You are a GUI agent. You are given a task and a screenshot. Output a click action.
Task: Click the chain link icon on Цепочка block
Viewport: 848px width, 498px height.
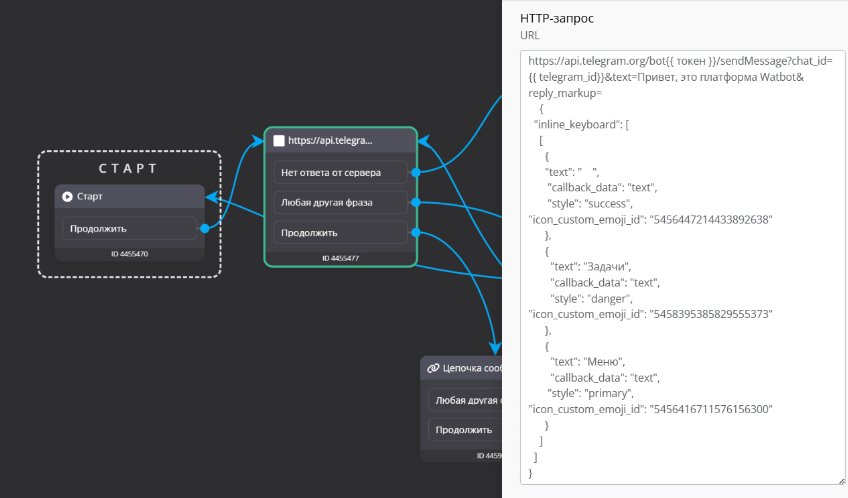click(x=433, y=368)
